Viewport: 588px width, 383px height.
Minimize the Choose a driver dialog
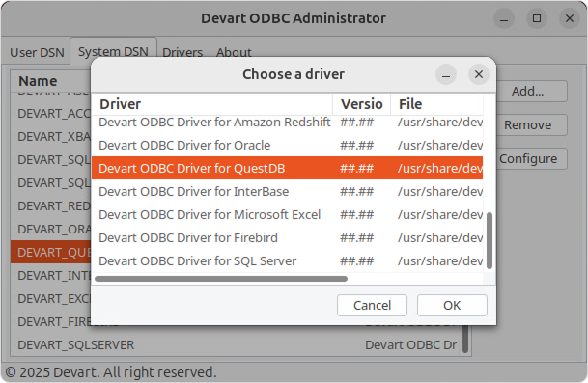pos(446,74)
